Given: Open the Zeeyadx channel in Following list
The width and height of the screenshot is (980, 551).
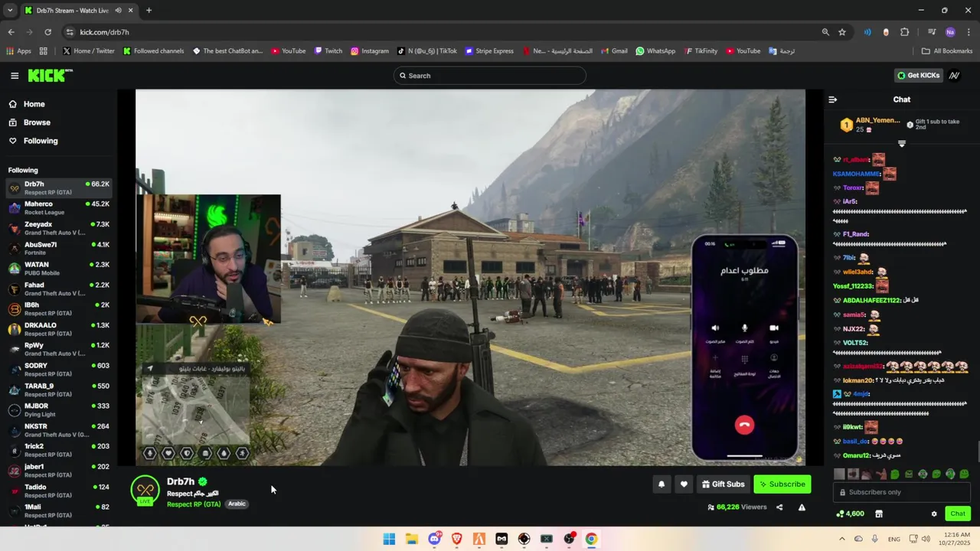Looking at the screenshot, I should click(58, 228).
